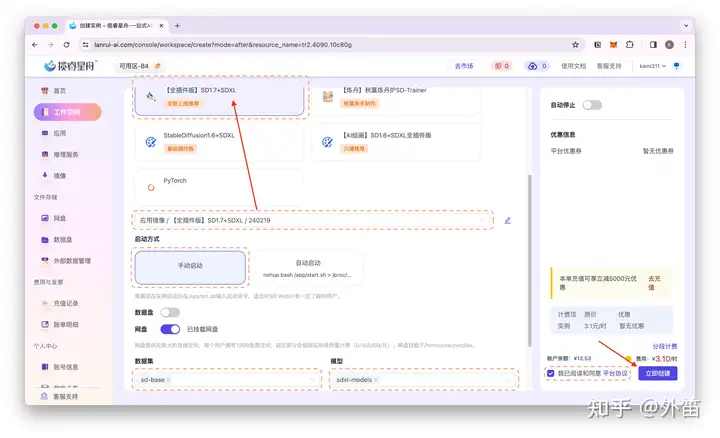Image resolution: width=720 pixels, height=438 pixels.
Task: Click 客服支持 icon at sidebar bottom
Action: [x=44, y=396]
